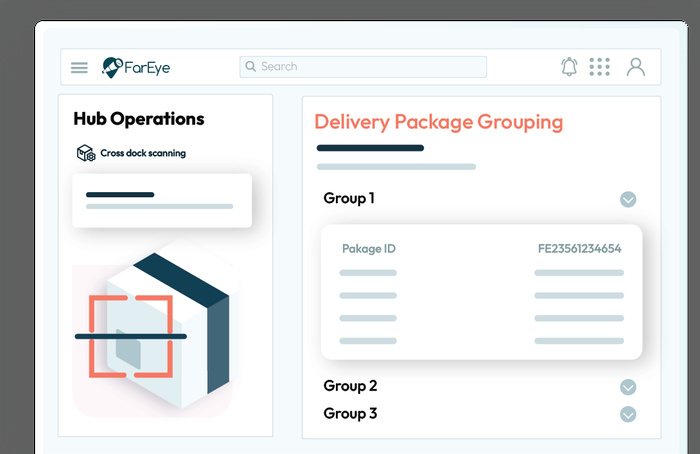Viewport: 700px width, 454px height.
Task: Expand Group 2 using its chevron
Action: (x=628, y=387)
